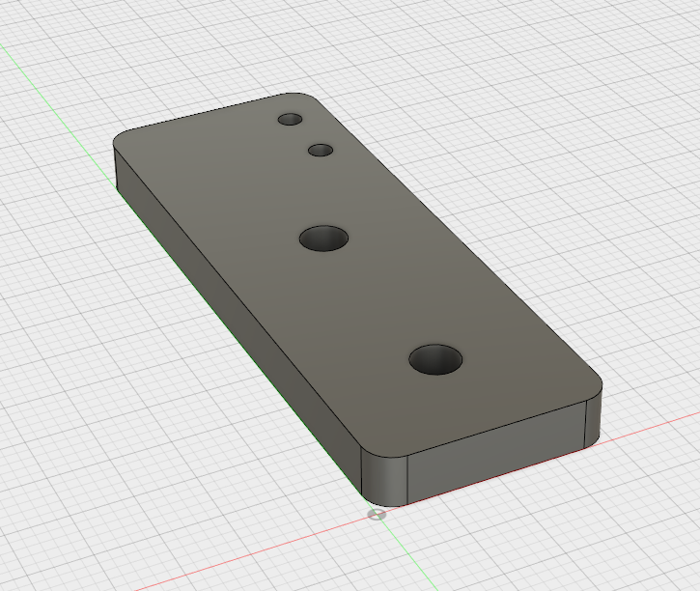
Task: Click the rounded fillet face at the far-right corner
Action: coord(594,415)
